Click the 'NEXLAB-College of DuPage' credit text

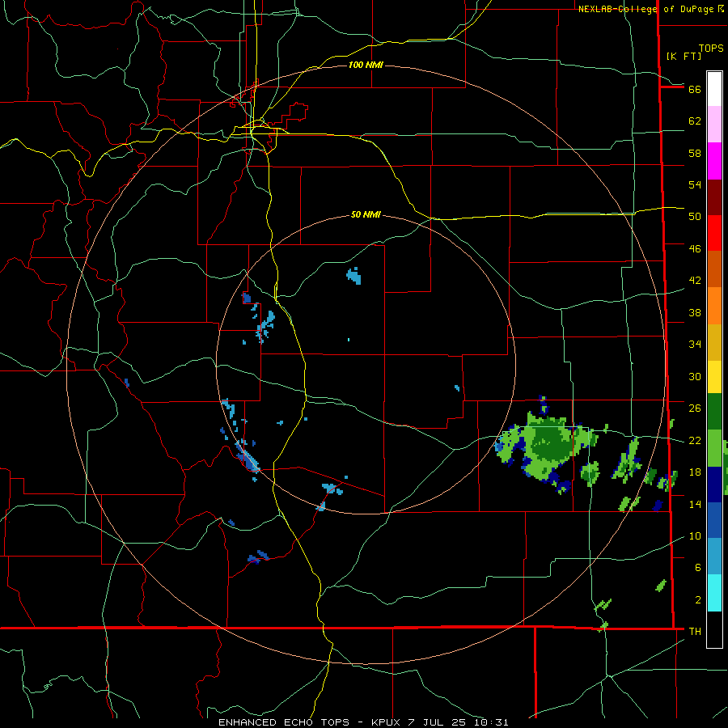(x=647, y=9)
